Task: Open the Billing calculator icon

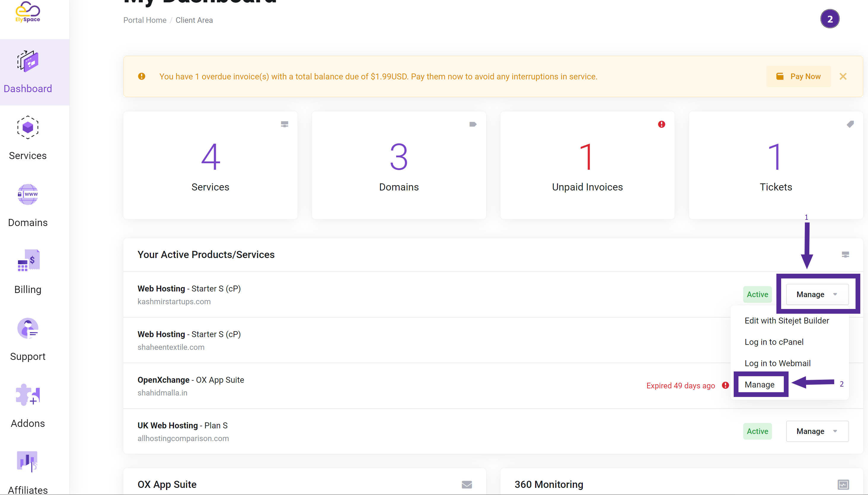Action: tap(28, 260)
